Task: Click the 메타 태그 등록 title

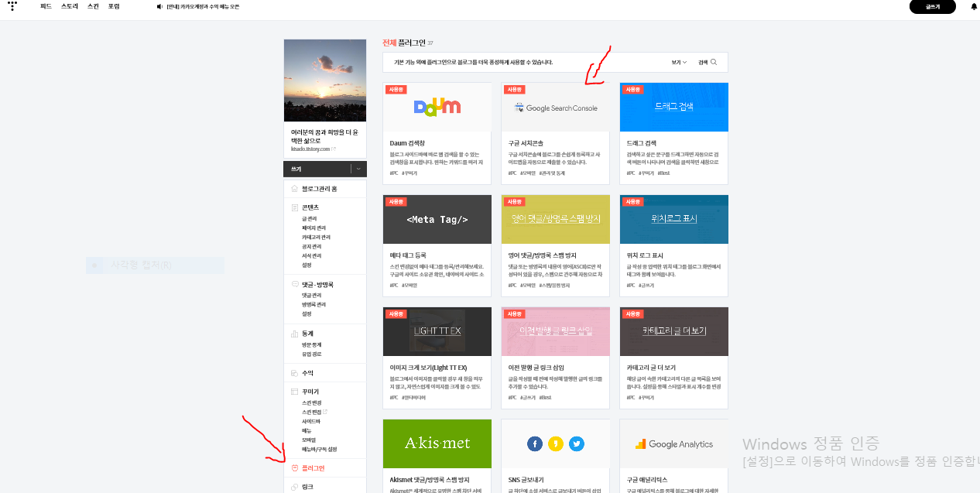Action: tap(408, 255)
